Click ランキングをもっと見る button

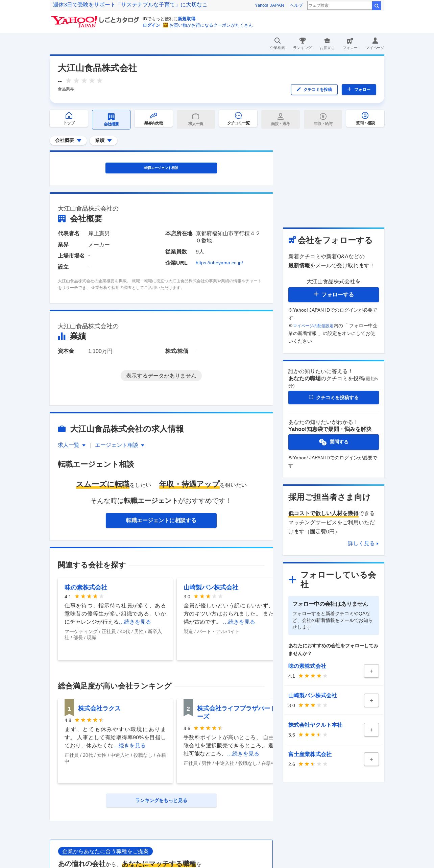pyautogui.click(x=161, y=800)
